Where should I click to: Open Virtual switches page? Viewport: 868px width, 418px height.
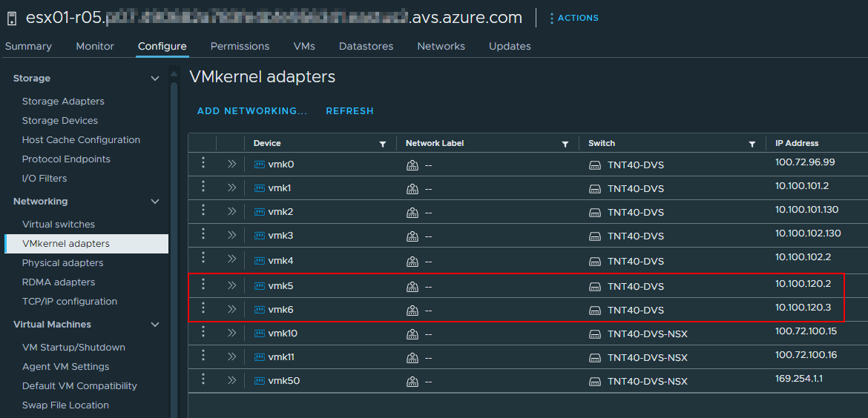58,225
